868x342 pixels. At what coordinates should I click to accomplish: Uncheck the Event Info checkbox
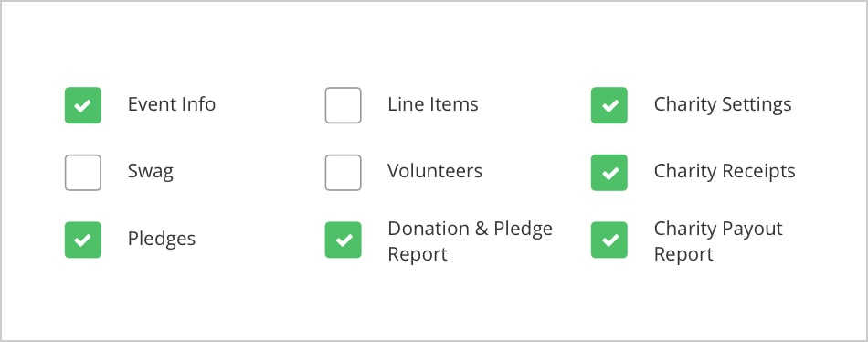tap(83, 105)
